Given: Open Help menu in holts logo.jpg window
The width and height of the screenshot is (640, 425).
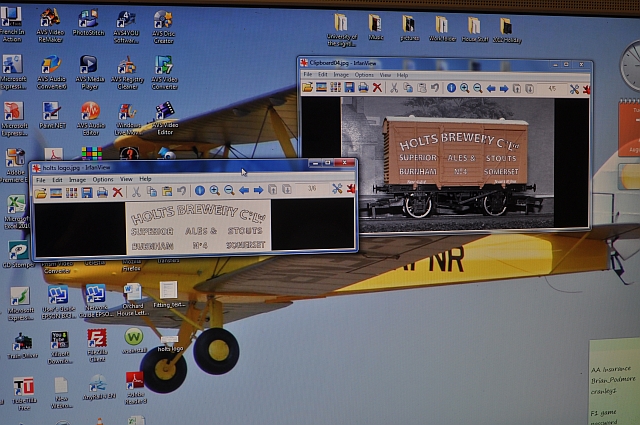Looking at the screenshot, I should (x=145, y=179).
